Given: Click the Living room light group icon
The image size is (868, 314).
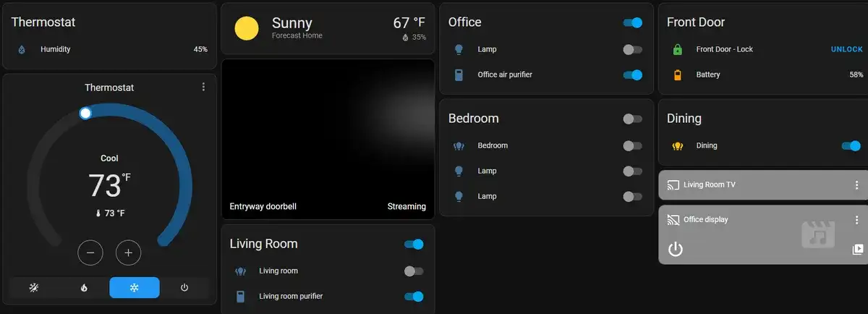Looking at the screenshot, I should pos(241,271).
